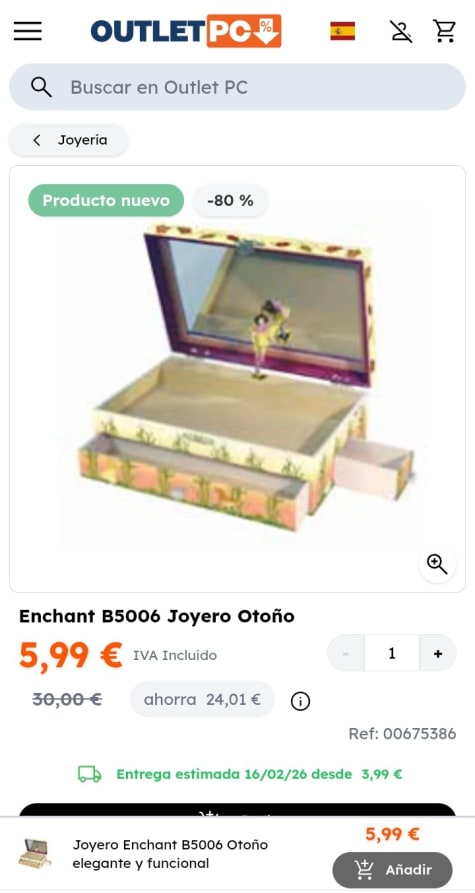Click the delivery truck icon
This screenshot has height=893, width=475.
(89, 774)
